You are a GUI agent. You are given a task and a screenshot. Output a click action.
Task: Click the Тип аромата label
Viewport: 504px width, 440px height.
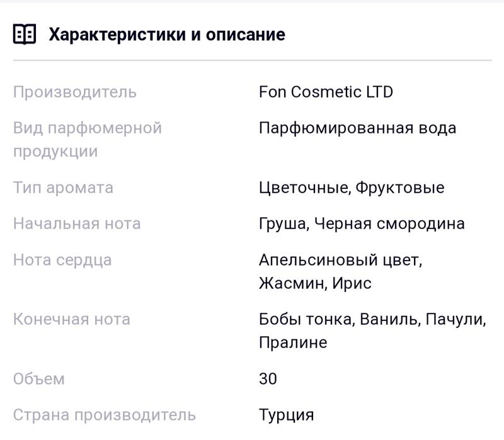(63, 188)
